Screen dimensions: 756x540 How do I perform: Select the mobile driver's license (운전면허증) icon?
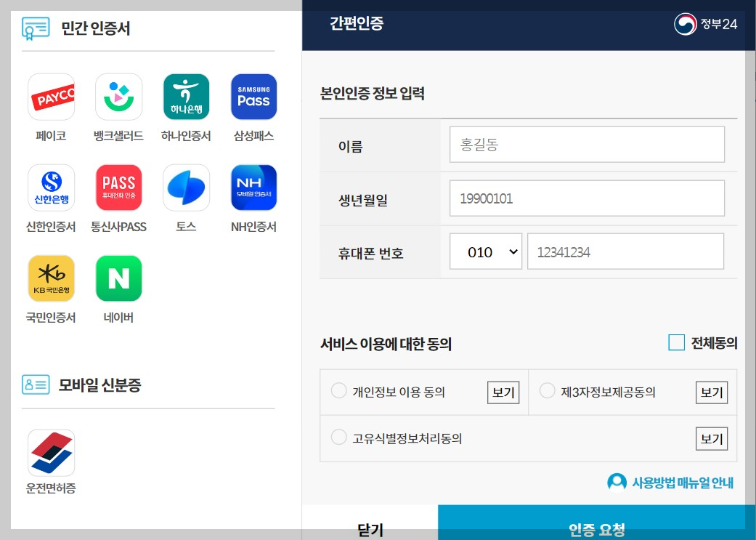tap(51, 453)
